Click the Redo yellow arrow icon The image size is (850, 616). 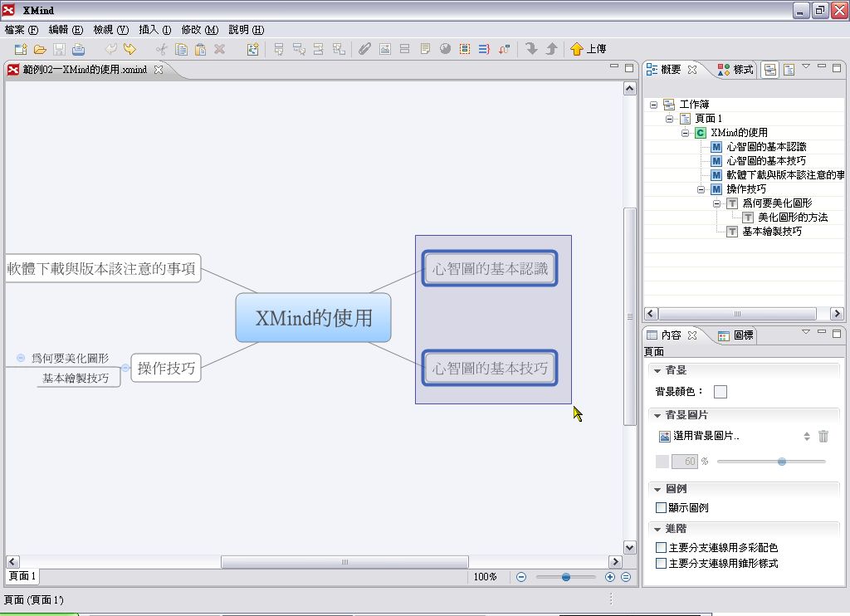(x=129, y=49)
